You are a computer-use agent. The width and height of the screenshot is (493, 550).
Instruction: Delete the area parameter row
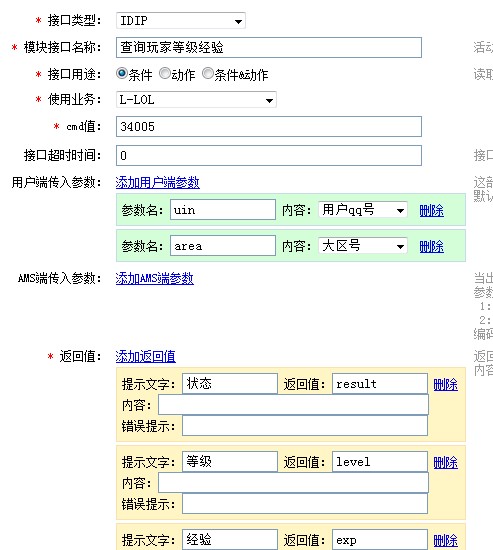432,247
